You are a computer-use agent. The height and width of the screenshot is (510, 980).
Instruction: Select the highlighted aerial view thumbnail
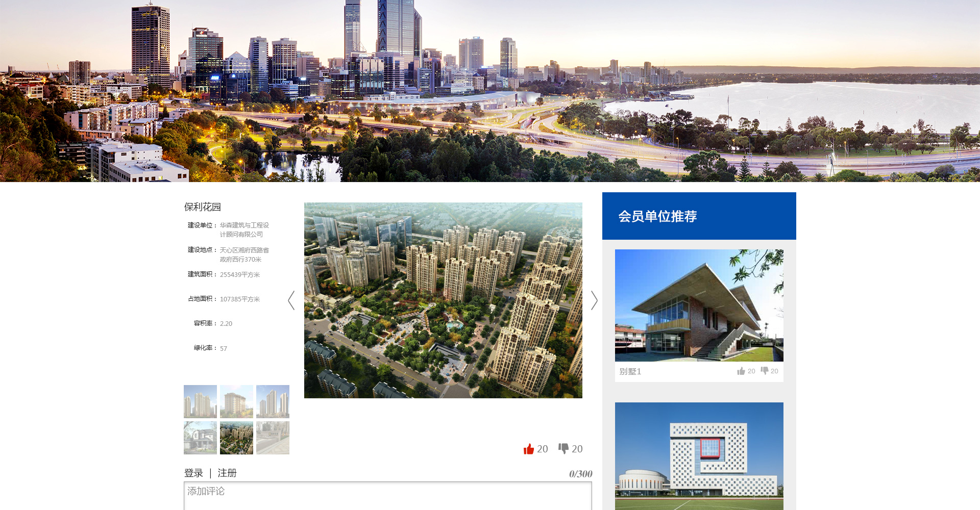(x=236, y=438)
